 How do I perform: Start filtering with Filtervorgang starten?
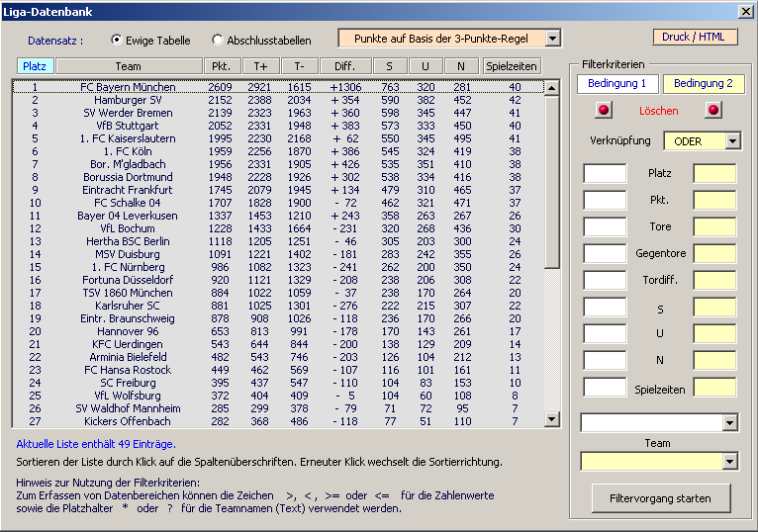click(x=661, y=498)
